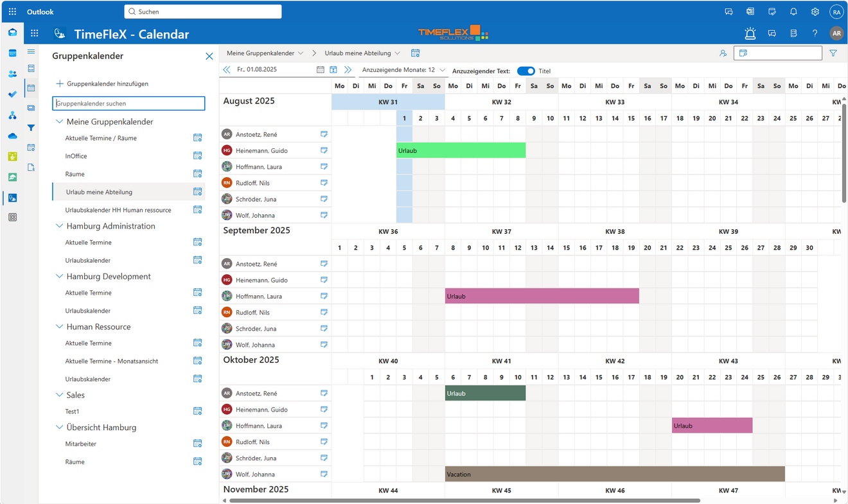Open the AR user profile avatar

tap(836, 33)
